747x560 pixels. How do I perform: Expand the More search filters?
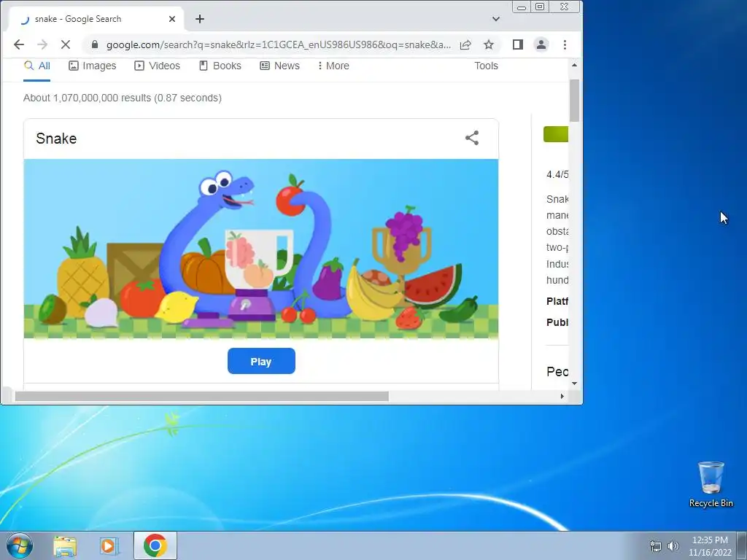[x=333, y=66]
